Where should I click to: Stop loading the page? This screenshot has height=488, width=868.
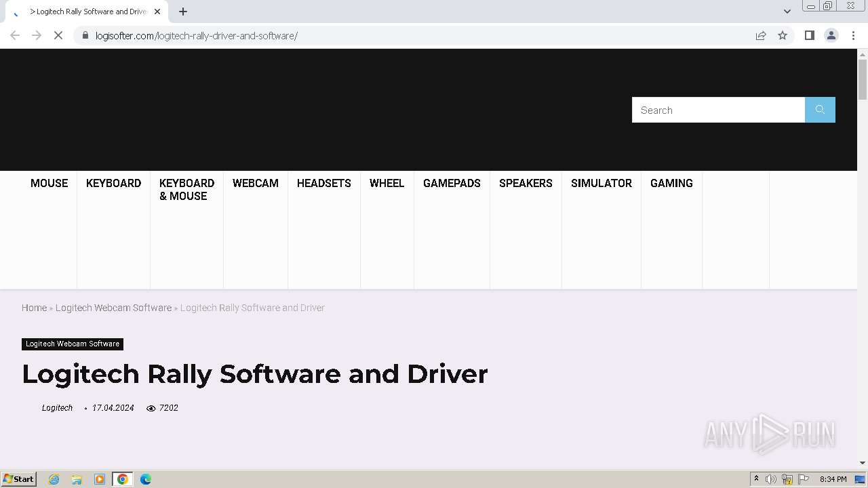point(58,35)
